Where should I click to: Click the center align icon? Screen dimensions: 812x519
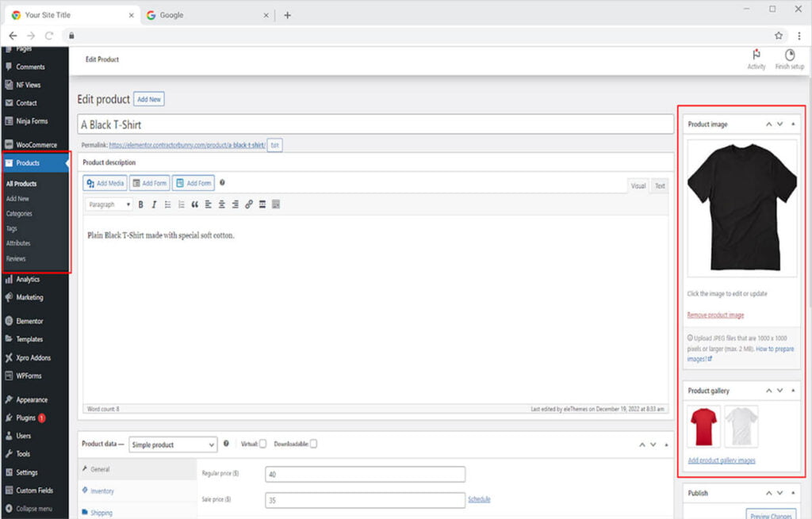tap(221, 204)
